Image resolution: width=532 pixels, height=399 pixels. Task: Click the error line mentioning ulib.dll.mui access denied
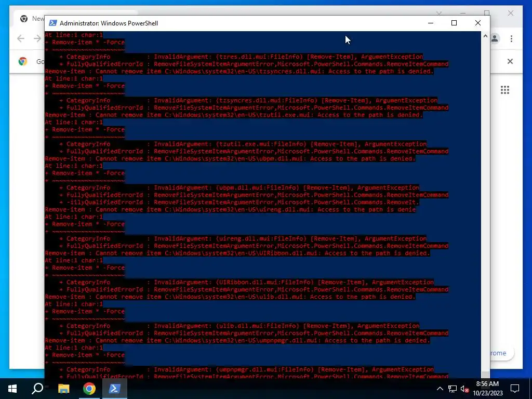pos(230,297)
